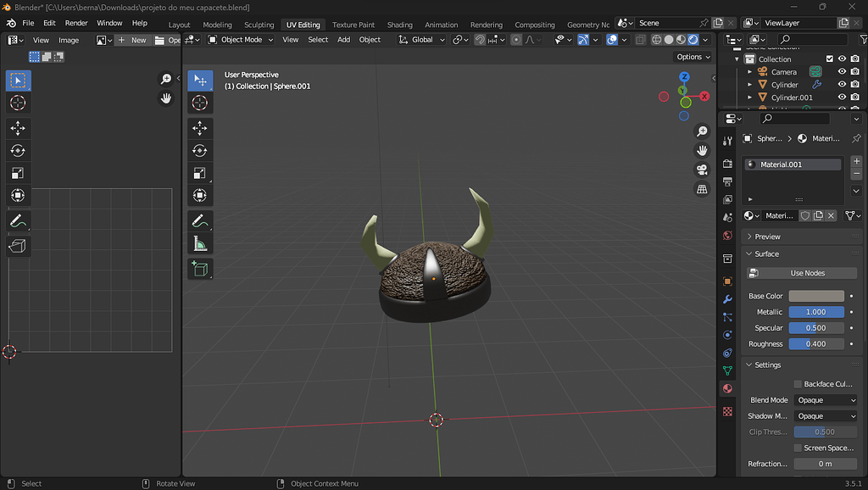Disable Camera visibility in the Outliner

click(x=842, y=72)
